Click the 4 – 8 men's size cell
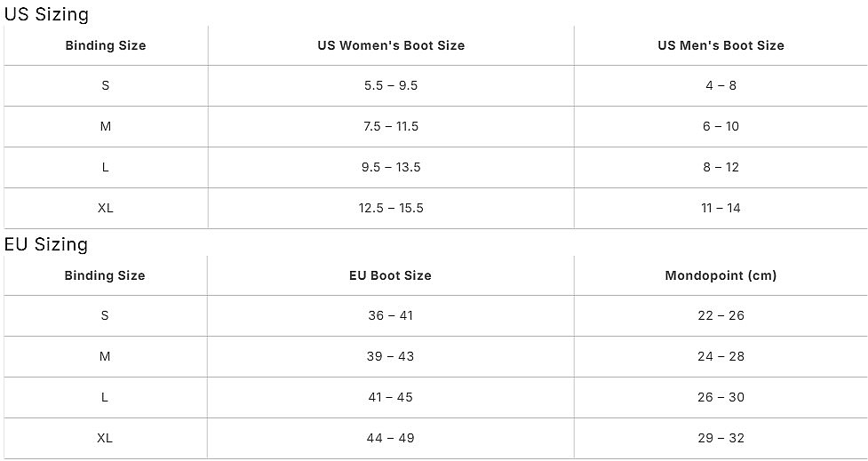This screenshot has width=868, height=461. click(x=721, y=85)
